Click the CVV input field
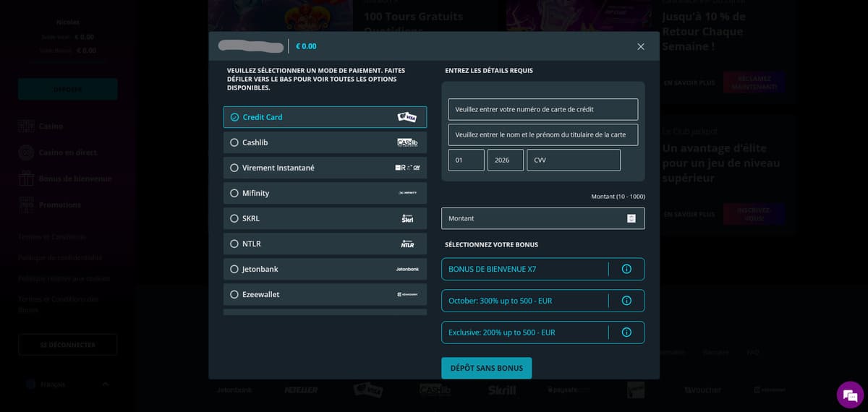 coord(574,160)
